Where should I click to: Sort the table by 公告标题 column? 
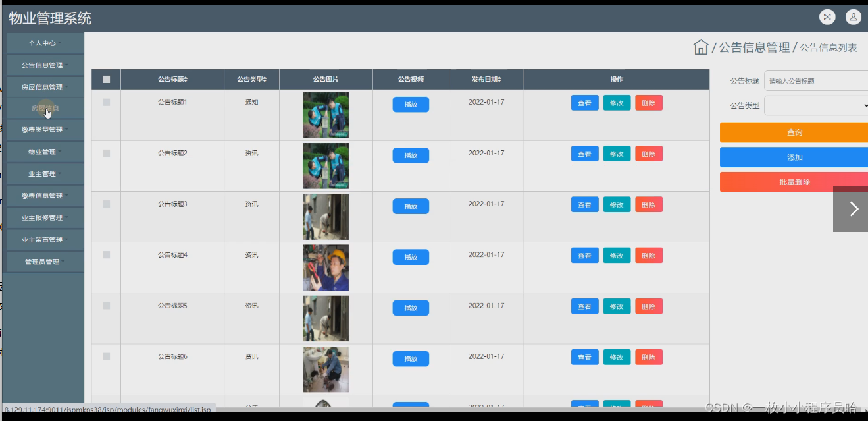pos(172,79)
